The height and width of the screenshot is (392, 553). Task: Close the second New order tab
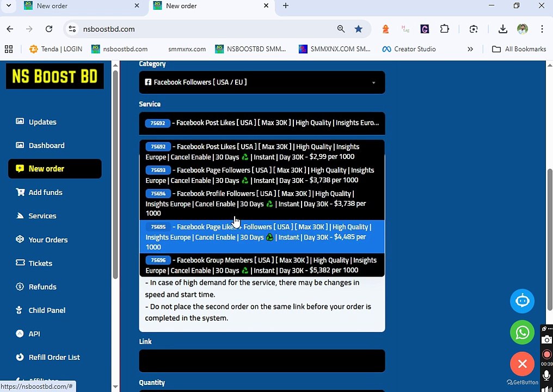click(266, 5)
